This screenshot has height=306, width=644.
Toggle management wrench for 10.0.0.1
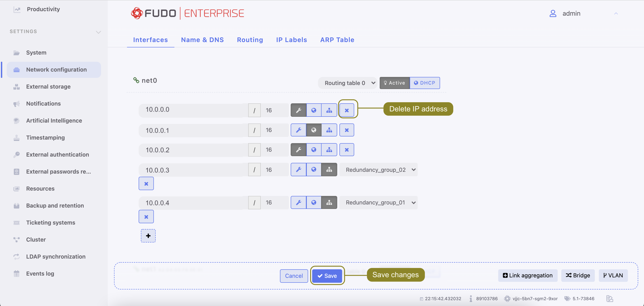pos(299,130)
